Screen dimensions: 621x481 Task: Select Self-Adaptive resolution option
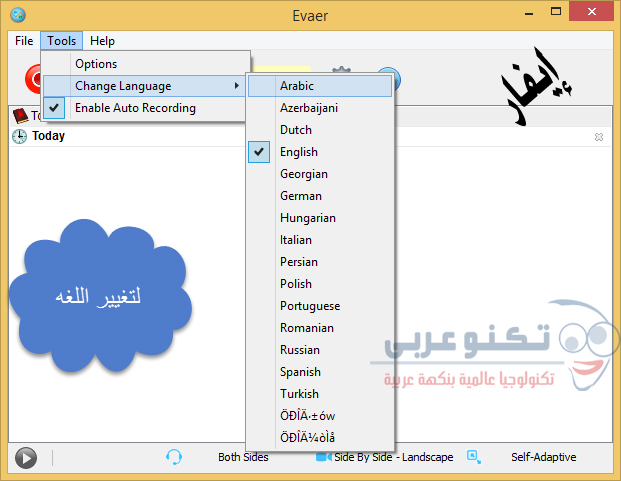(543, 457)
